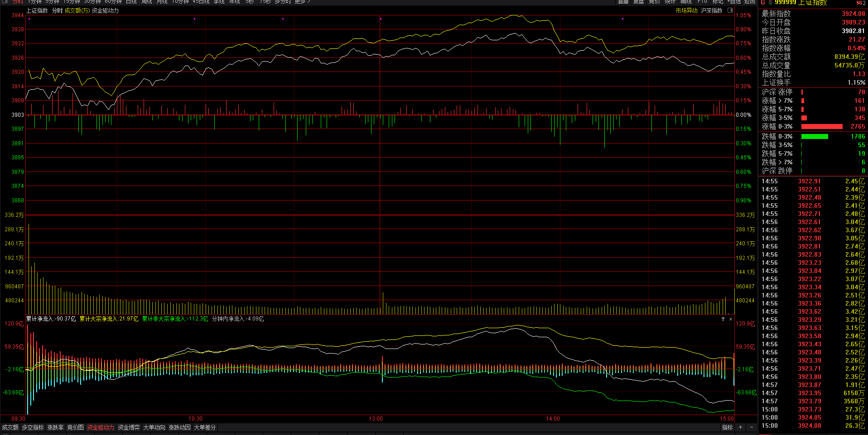Click the 竞价 toolbar button
868x435 pixels.
coord(655,1)
